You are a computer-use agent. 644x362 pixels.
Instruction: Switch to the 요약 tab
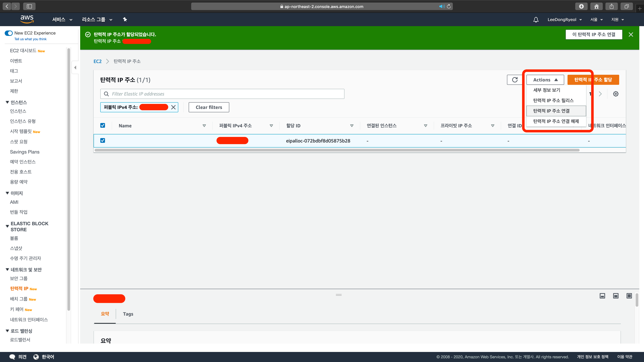pos(105,314)
